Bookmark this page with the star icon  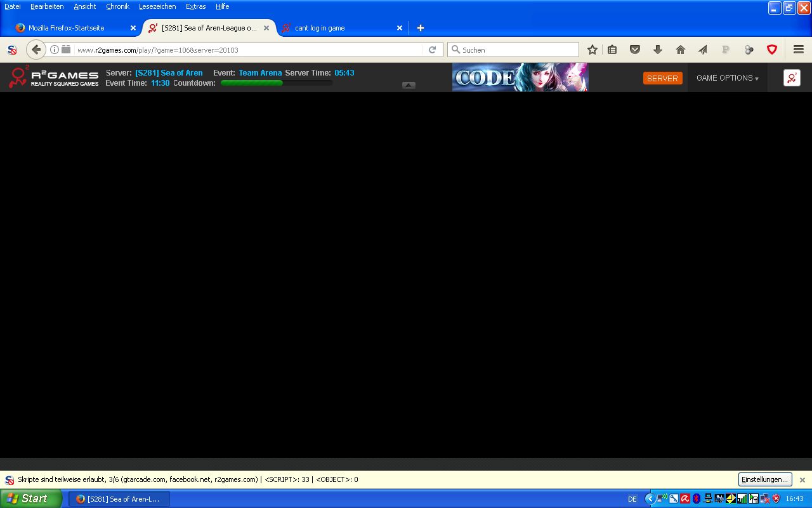pos(592,50)
